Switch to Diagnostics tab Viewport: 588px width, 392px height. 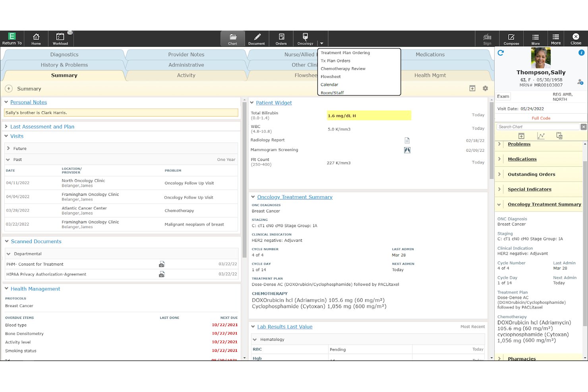click(64, 54)
